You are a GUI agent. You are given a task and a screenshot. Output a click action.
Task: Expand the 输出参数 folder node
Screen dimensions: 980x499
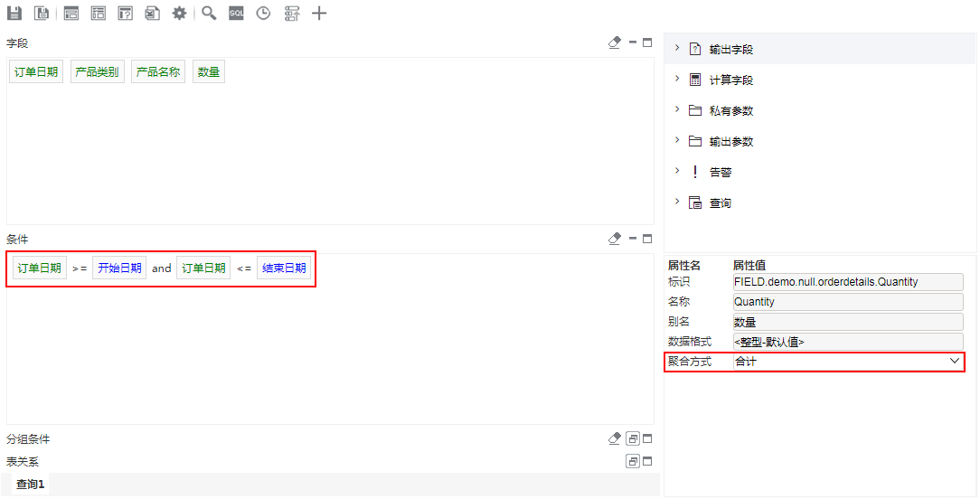pyautogui.click(x=677, y=139)
